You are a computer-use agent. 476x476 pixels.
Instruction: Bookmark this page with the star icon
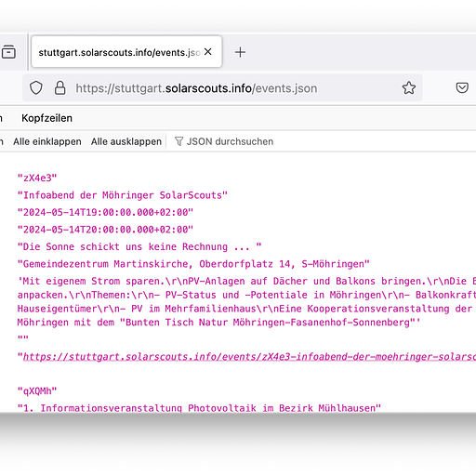click(409, 88)
